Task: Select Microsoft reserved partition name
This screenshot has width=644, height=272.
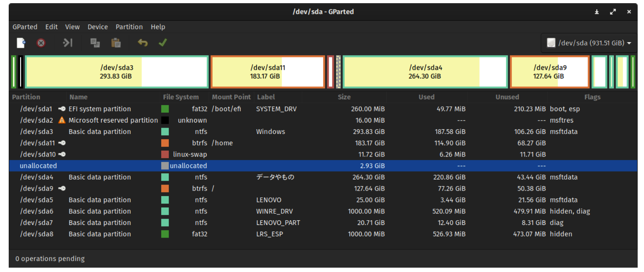Action: [x=113, y=120]
